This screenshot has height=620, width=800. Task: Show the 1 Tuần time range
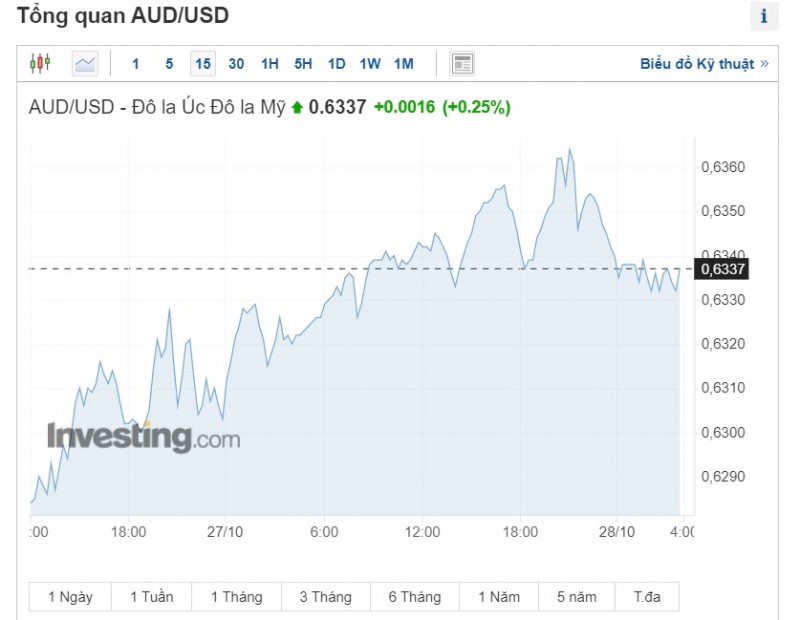coord(151,597)
